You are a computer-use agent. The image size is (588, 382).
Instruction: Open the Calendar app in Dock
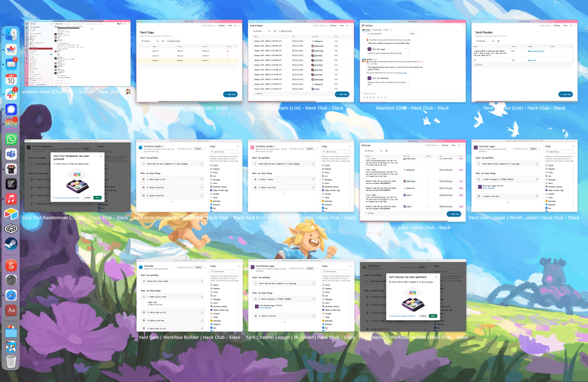tap(11, 80)
